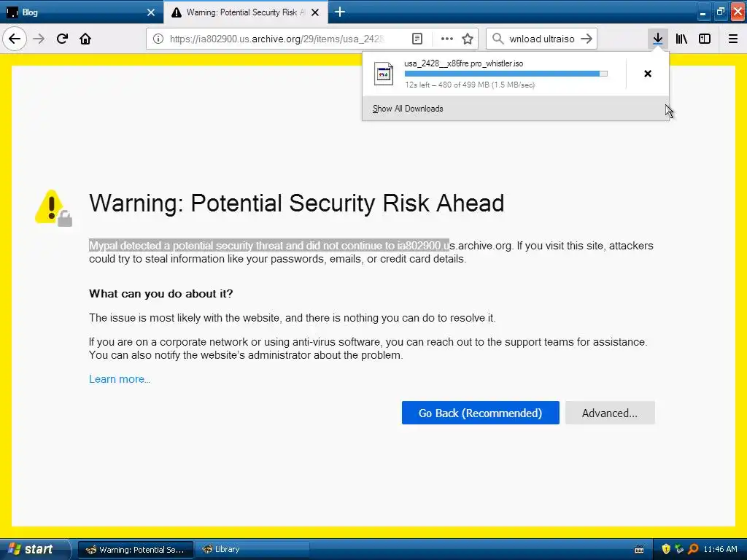Show site information icon in address bar
Image resolution: width=747 pixels, height=560 pixels.
158,39
